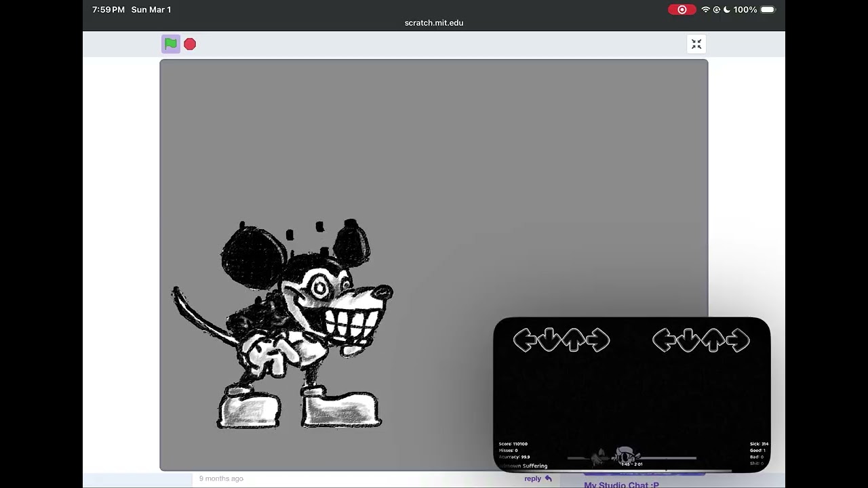868x488 pixels.
Task: Click the "Score: 110100" text
Action: pos(513,444)
